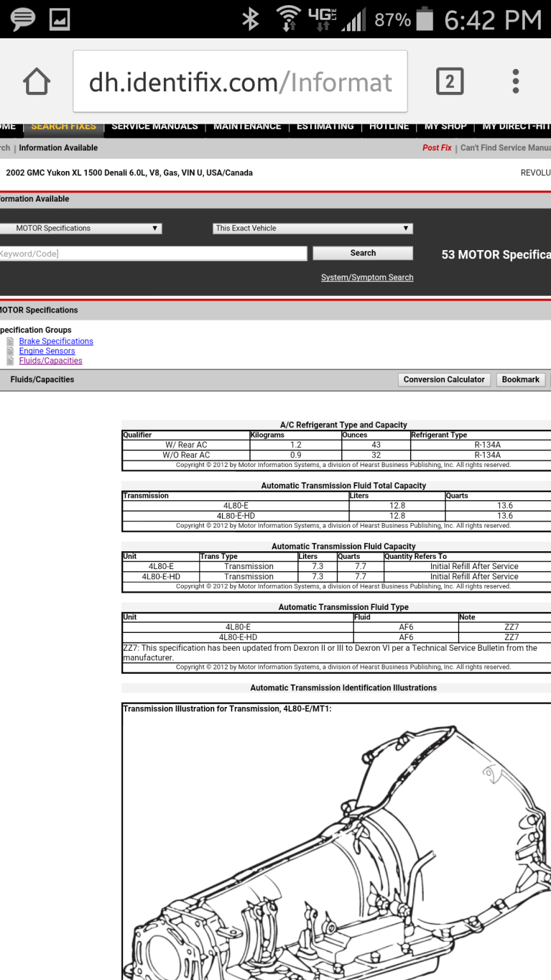This screenshot has width=551, height=980.
Task: Click the Post Fix link
Action: click(x=437, y=147)
